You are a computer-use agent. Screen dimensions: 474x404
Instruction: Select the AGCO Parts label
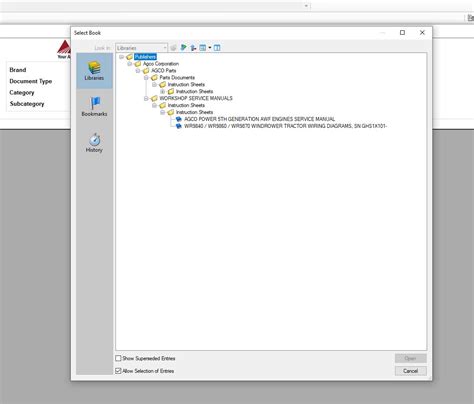coord(164,71)
